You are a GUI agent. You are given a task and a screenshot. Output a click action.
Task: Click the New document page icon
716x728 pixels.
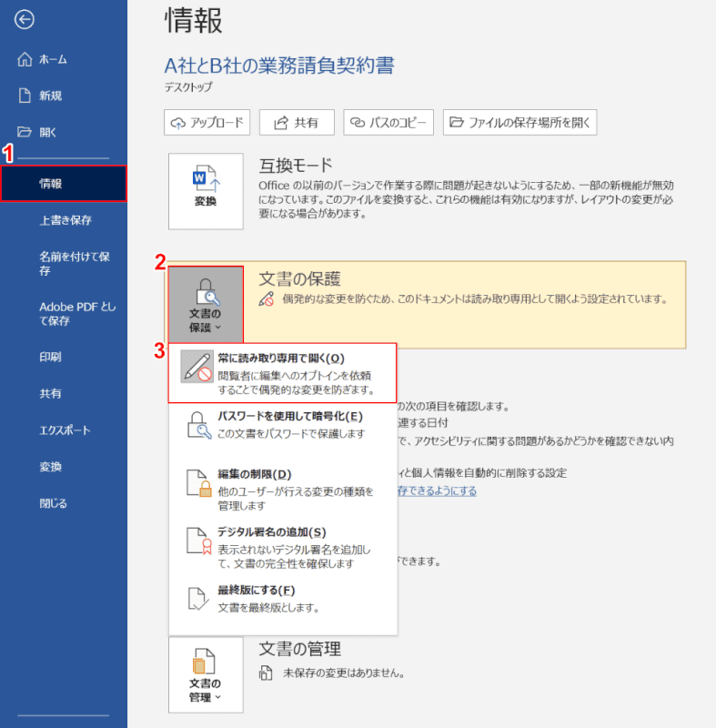pyautogui.click(x=25, y=96)
